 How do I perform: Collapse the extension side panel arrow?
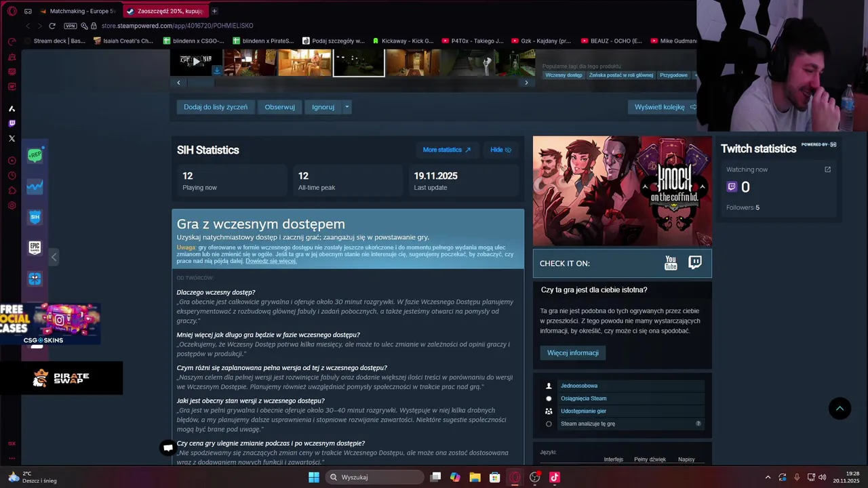(54, 257)
